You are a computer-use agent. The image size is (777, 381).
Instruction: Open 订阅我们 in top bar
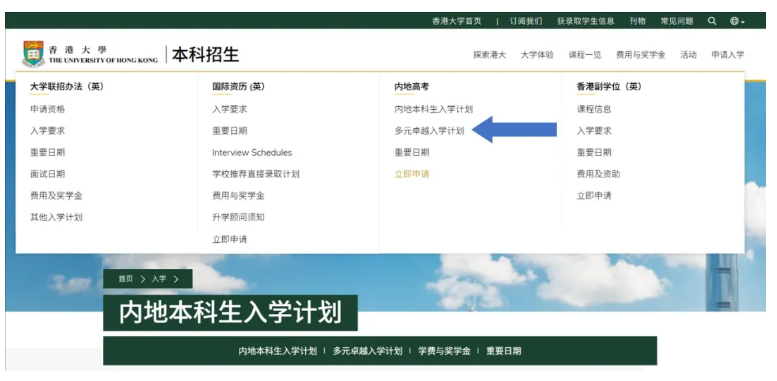coord(526,21)
